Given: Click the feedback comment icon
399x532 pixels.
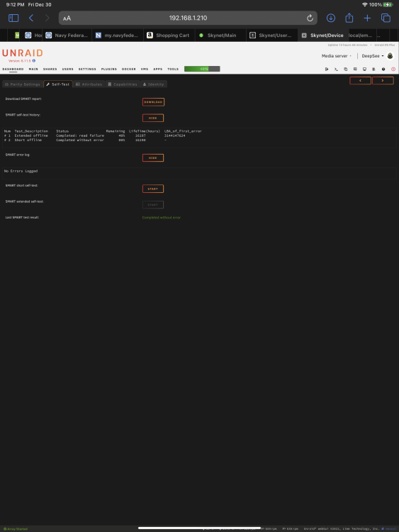Looking at the screenshot, I should click(355, 70).
